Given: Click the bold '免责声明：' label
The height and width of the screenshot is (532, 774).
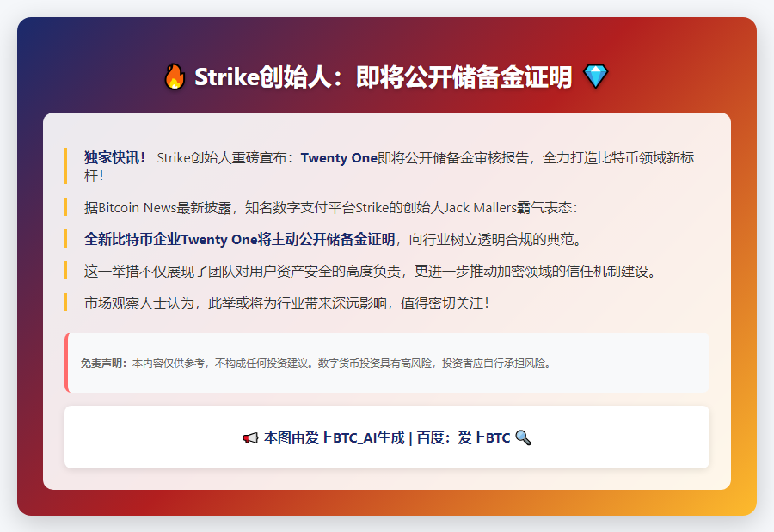Looking at the screenshot, I should coord(104,364).
